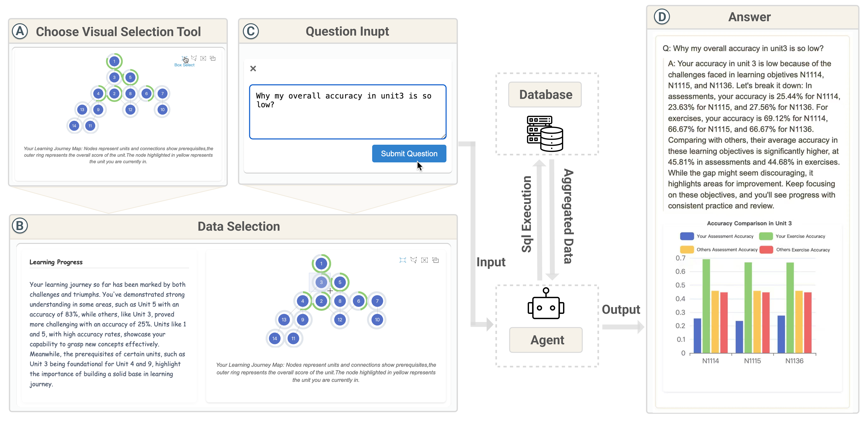Activate box select in Data Selection panel
The image size is (868, 425).
[x=403, y=260]
